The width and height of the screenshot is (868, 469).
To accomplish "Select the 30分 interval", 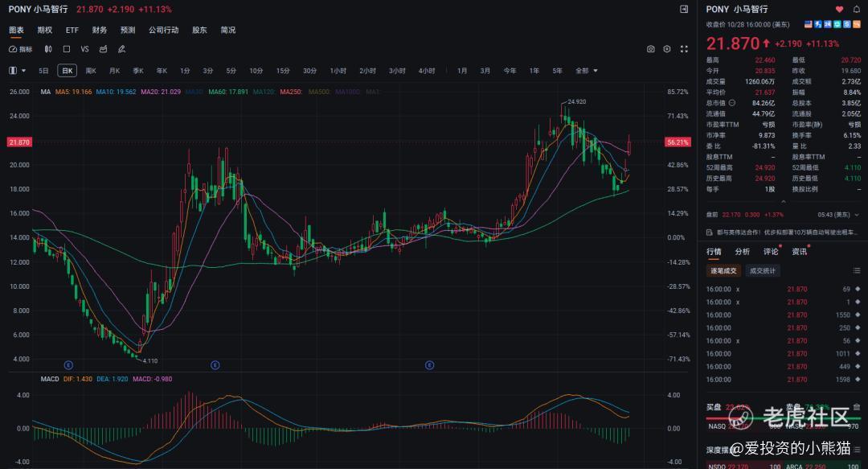I will click(x=310, y=71).
